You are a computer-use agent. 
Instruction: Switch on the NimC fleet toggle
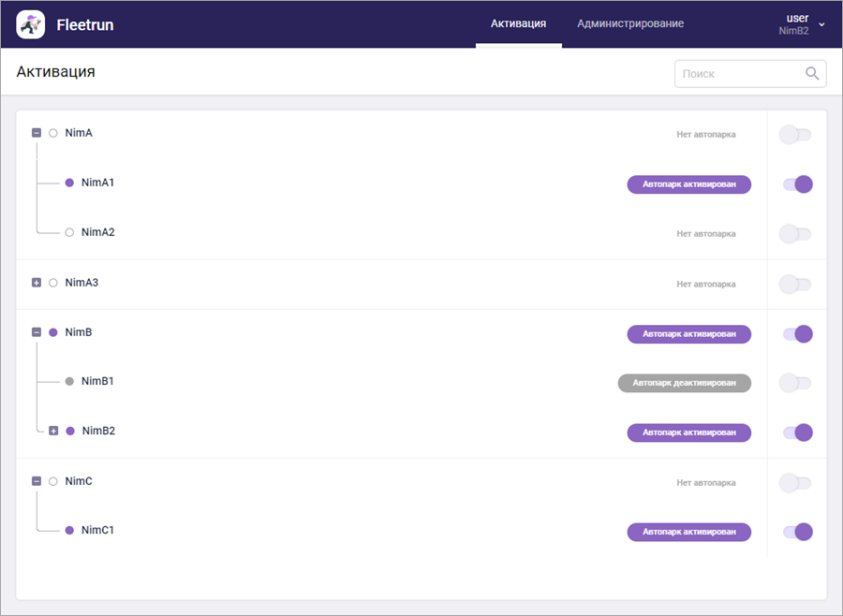click(795, 483)
